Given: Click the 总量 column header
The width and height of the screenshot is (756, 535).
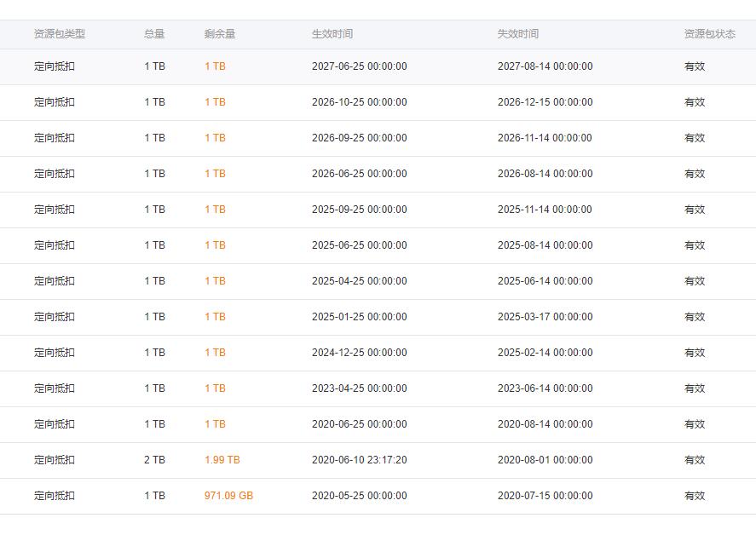Looking at the screenshot, I should (154, 34).
